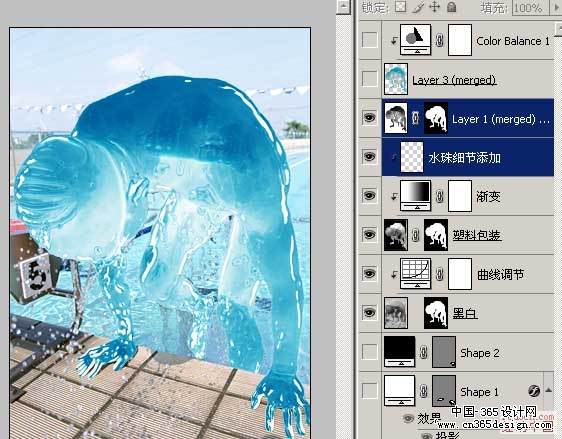
Task: Select 黑白 layer mask thumbnail
Action: coord(436,313)
